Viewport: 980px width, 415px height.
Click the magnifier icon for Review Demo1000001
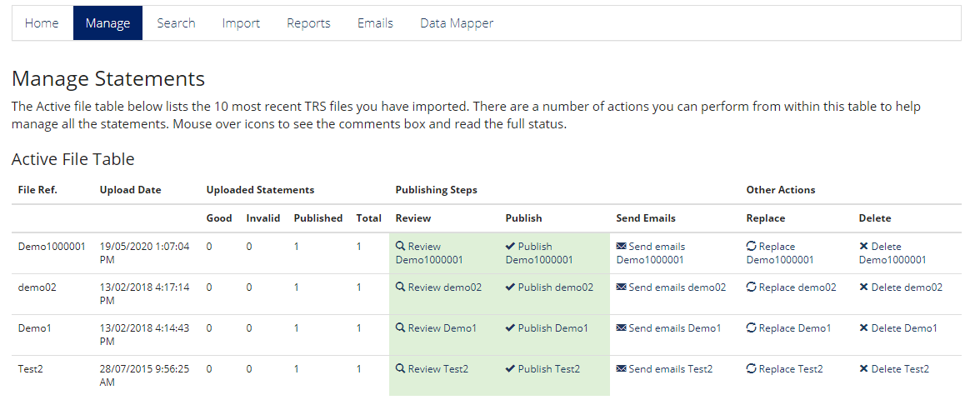tap(401, 247)
